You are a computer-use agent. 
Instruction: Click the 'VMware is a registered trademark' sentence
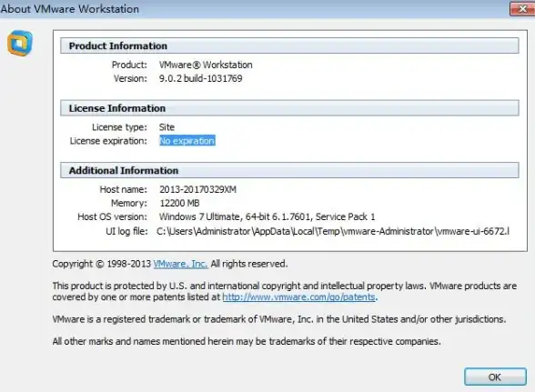(x=279, y=319)
